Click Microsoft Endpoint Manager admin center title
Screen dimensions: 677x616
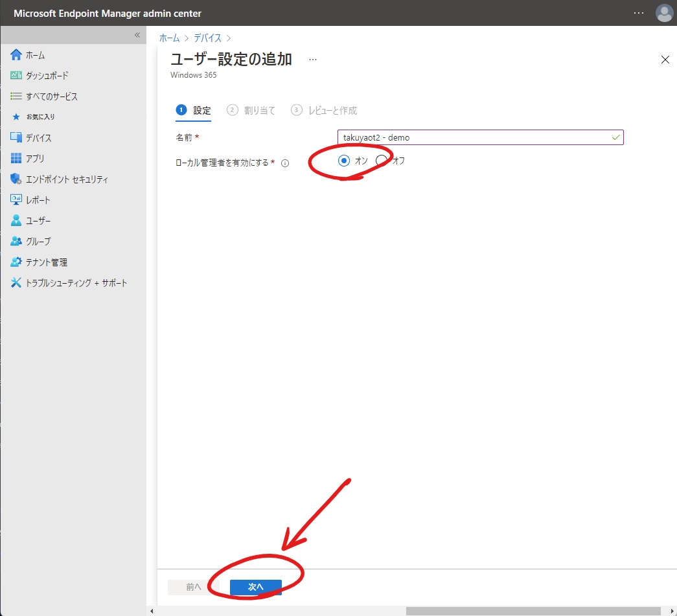108,14
